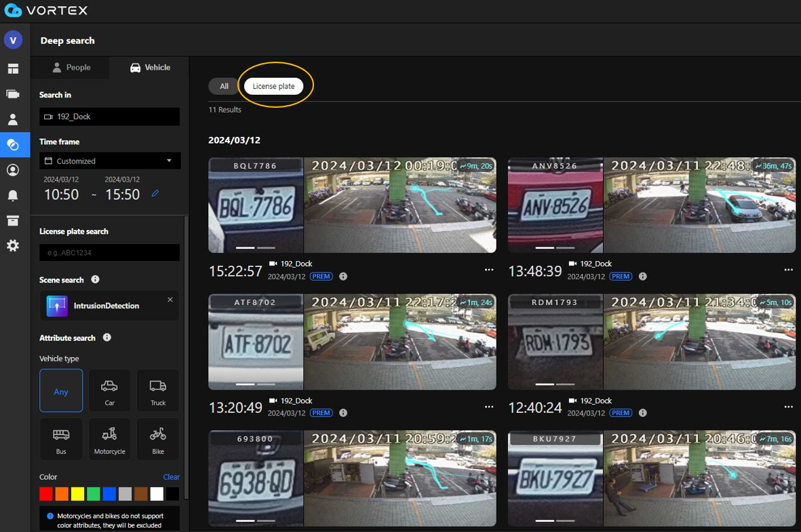Toggle the Motorcycle vehicle type filter
Image resolution: width=801 pixels, height=532 pixels.
(109, 438)
